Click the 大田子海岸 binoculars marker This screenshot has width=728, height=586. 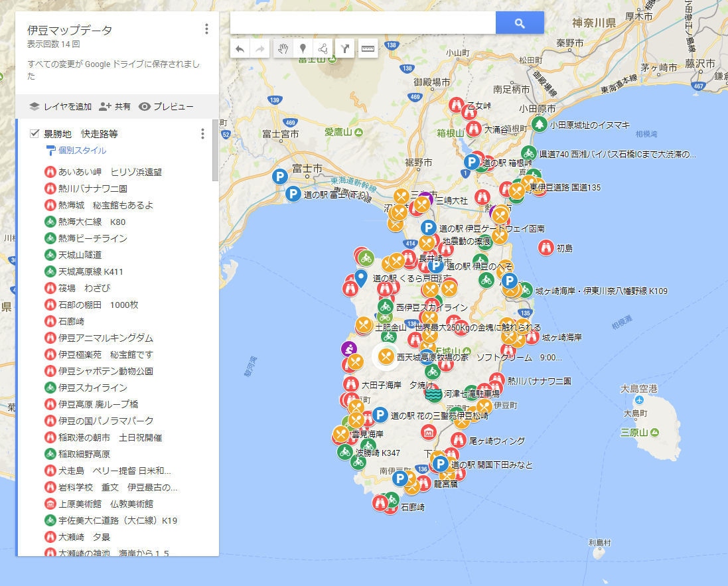(x=350, y=384)
